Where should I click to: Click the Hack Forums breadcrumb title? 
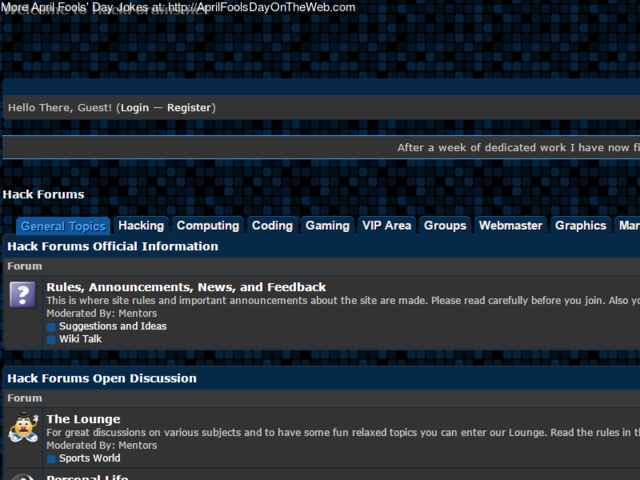point(43,195)
